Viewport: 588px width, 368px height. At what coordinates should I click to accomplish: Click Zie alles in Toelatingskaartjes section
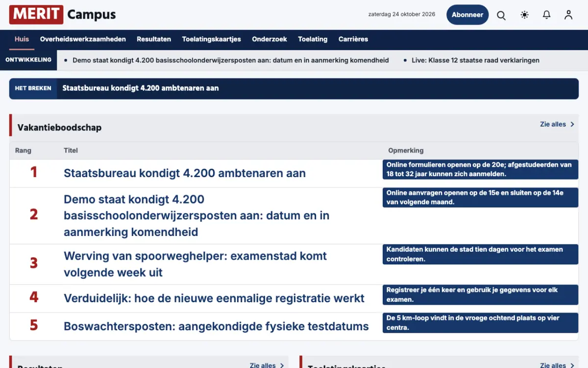coord(553,366)
